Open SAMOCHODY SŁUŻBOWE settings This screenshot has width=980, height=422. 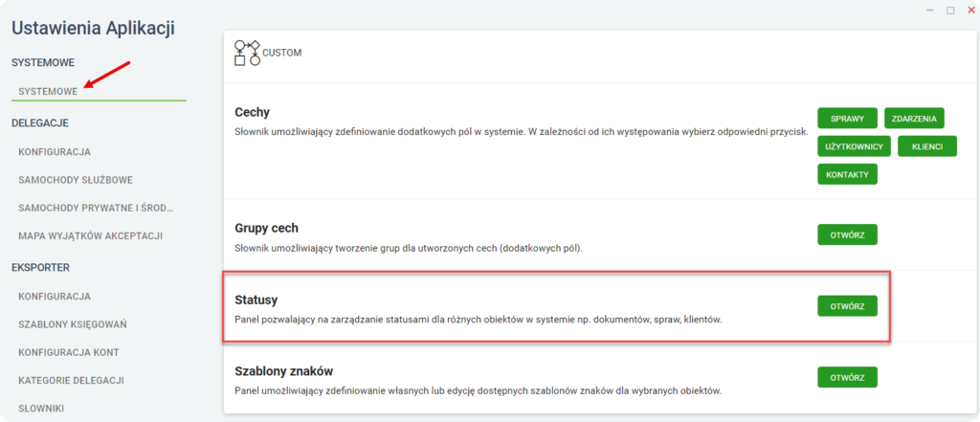click(76, 180)
